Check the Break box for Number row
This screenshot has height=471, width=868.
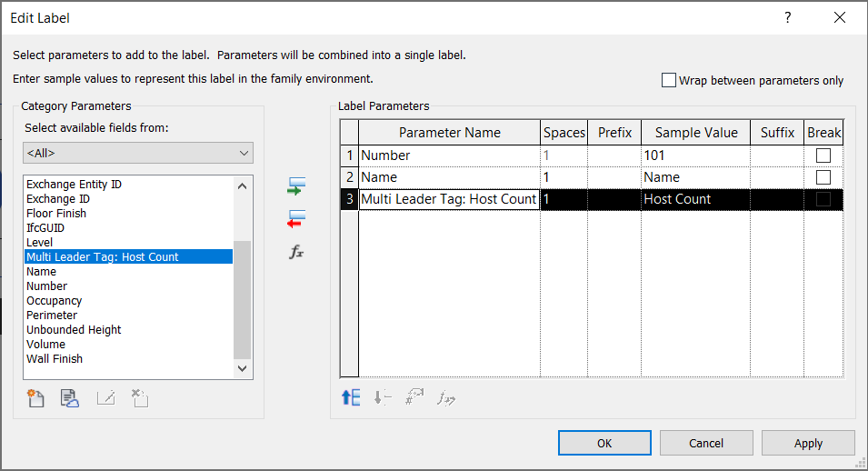click(x=823, y=155)
